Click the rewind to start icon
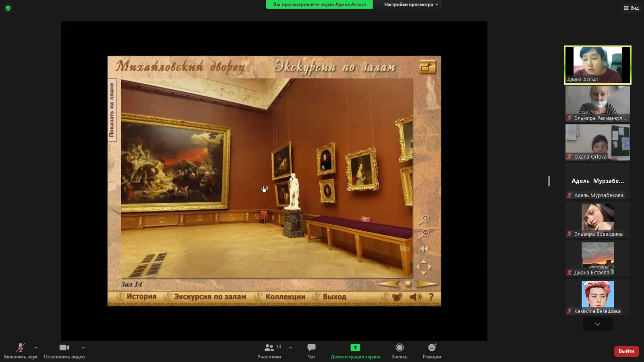644x362 pixels. (424, 248)
